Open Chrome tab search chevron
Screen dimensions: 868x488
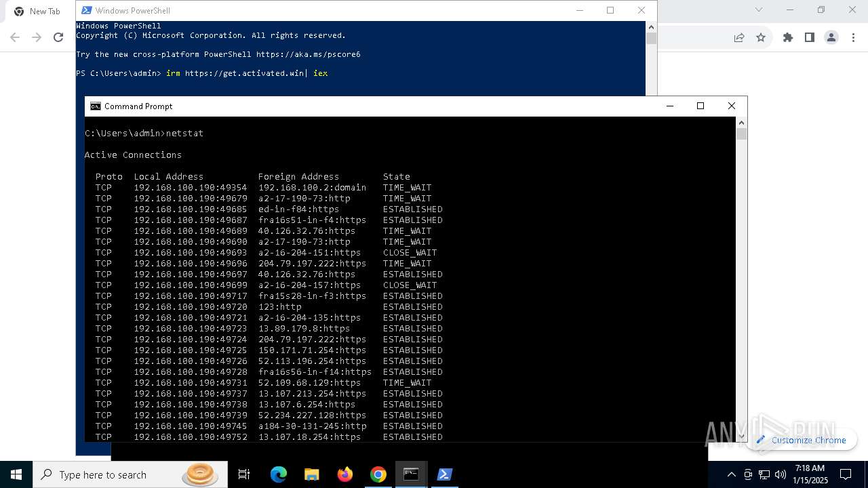tap(759, 10)
